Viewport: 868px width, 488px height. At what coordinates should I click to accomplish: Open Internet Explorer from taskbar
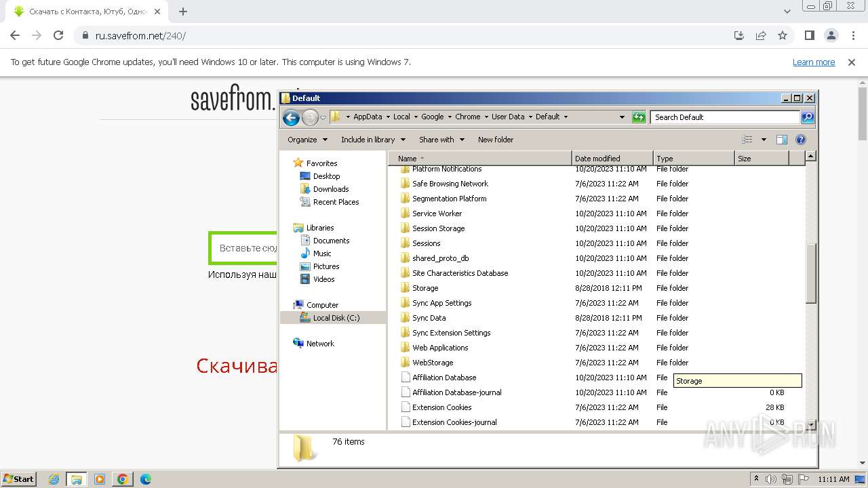click(x=54, y=479)
